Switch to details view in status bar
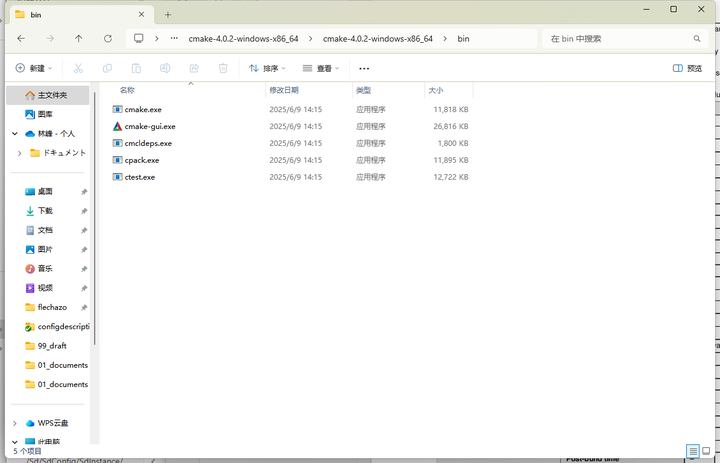Image resolution: width=720 pixels, height=463 pixels. tap(693, 451)
